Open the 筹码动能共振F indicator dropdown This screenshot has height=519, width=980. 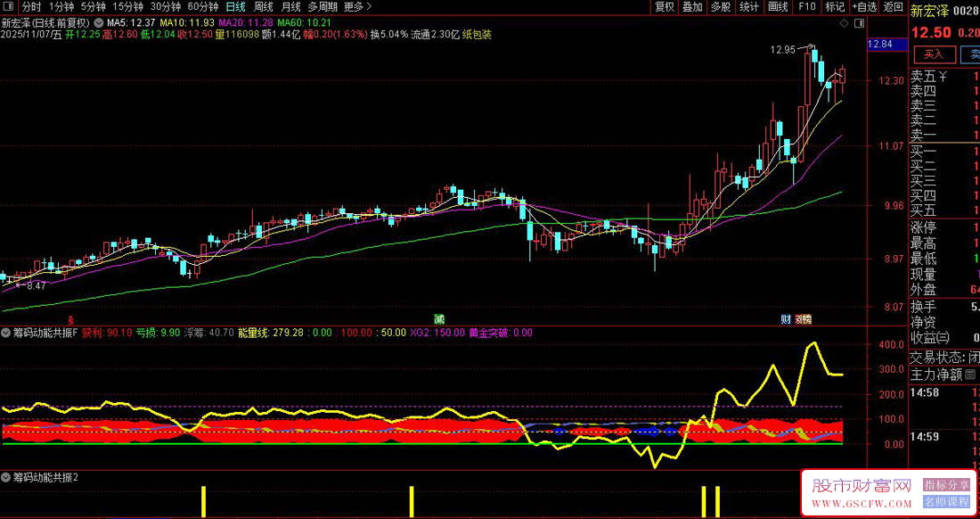click(6, 333)
